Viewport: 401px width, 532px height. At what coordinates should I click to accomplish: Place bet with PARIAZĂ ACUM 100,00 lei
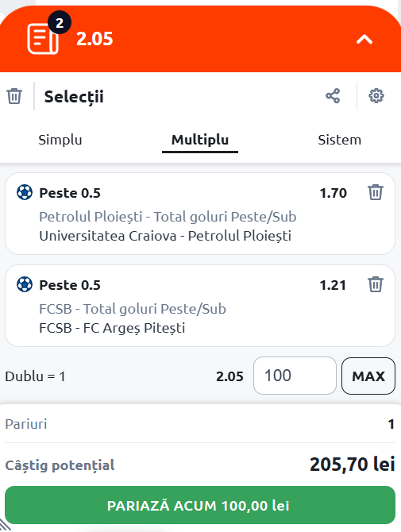point(200,505)
